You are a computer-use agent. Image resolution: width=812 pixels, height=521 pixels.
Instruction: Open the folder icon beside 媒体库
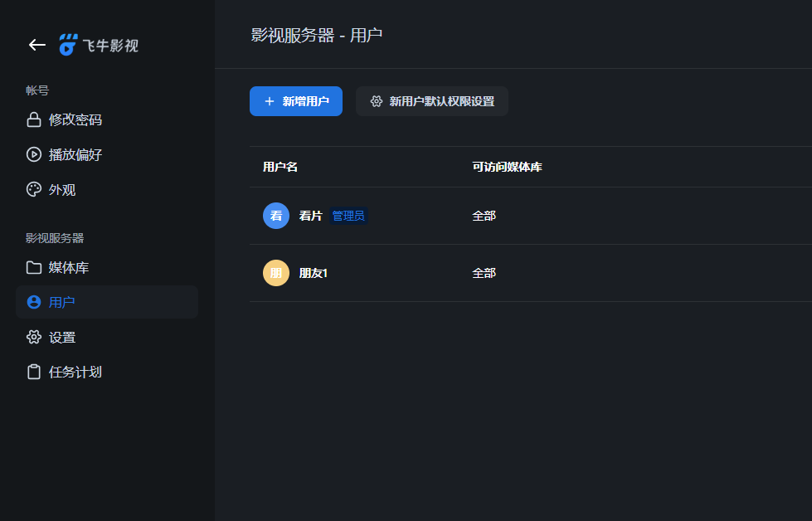(33, 267)
